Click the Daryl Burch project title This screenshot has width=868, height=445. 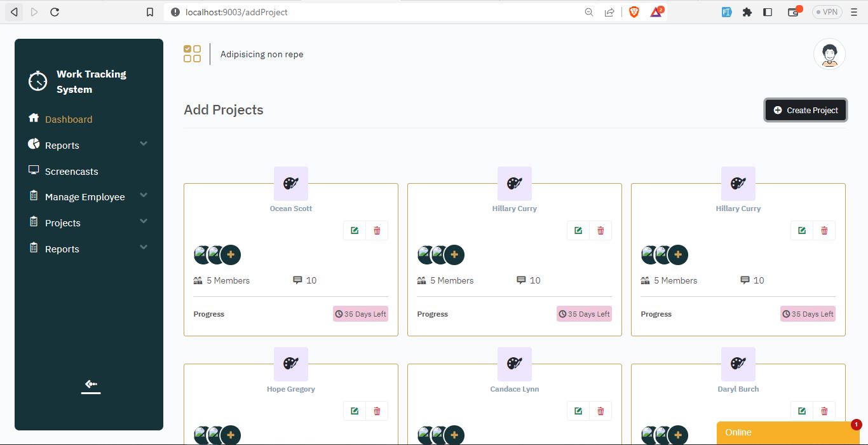738,389
